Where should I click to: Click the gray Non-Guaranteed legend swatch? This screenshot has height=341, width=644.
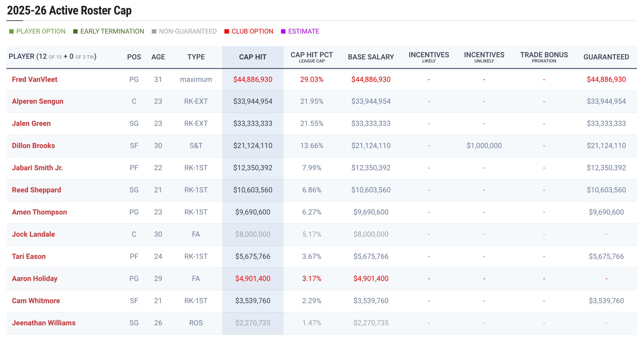[154, 31]
